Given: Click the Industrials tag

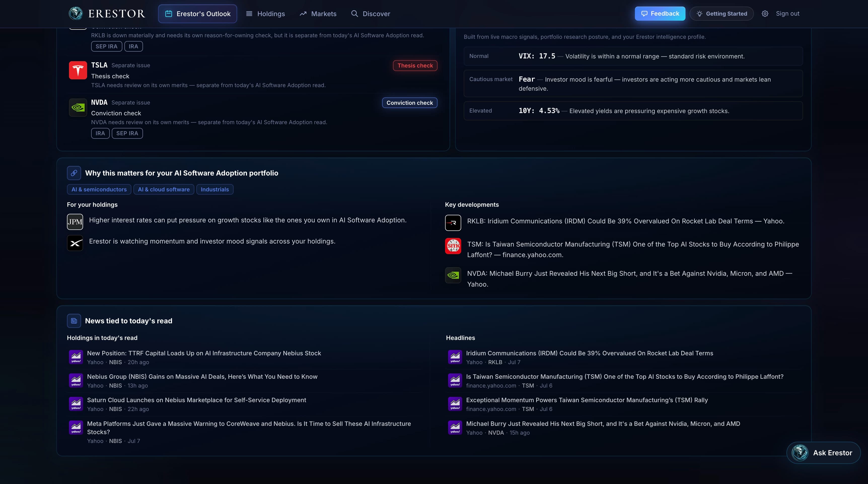Looking at the screenshot, I should coord(215,189).
